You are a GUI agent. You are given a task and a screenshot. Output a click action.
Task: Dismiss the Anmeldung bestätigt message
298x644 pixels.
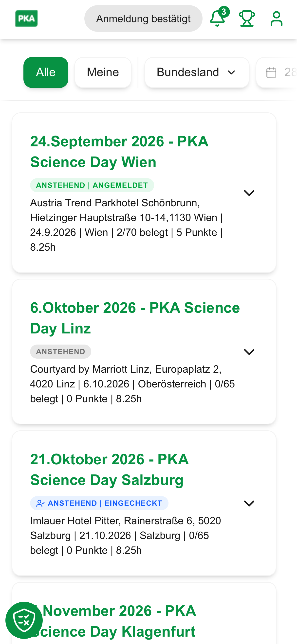click(144, 19)
